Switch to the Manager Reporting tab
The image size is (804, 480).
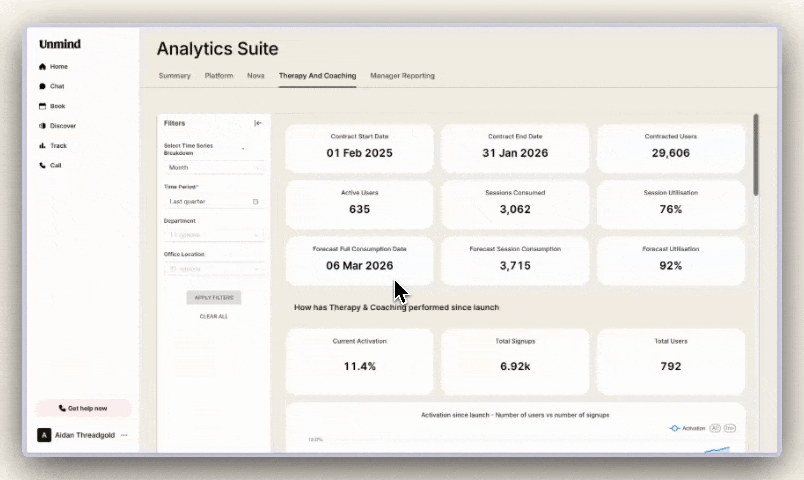point(402,76)
